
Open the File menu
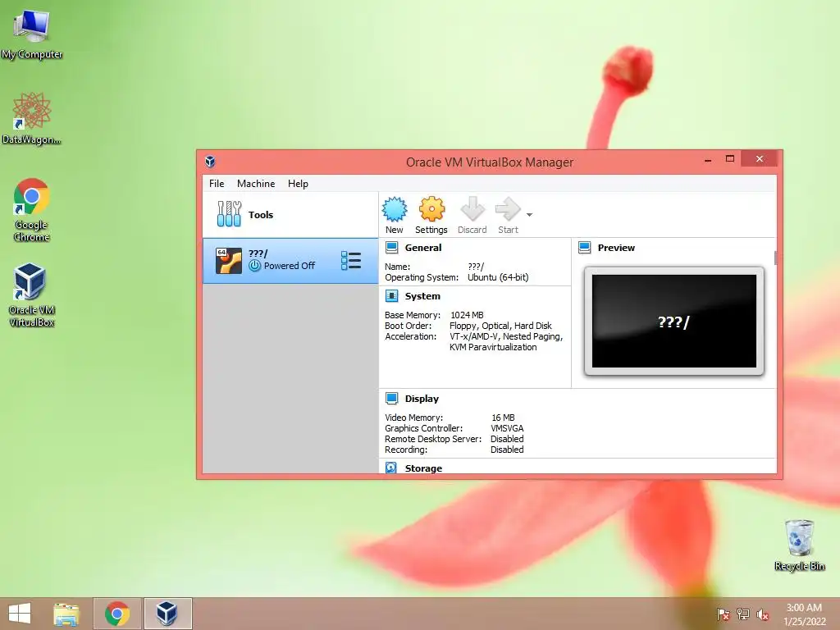[217, 183]
